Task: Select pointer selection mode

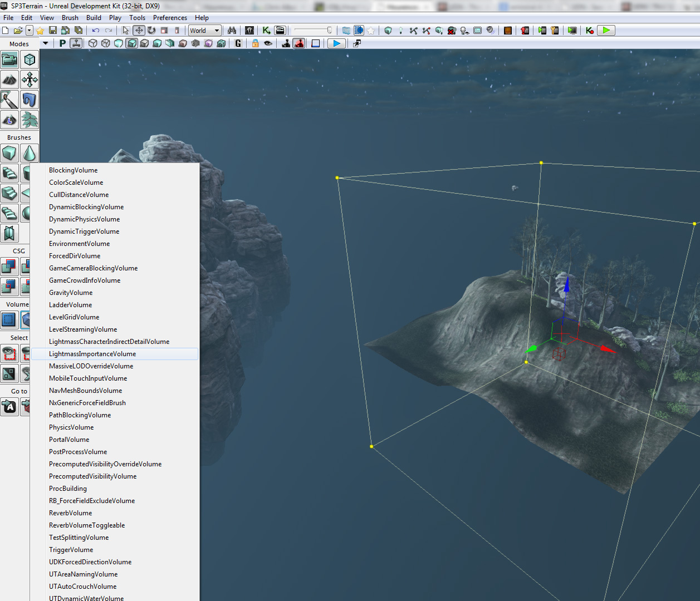Action: point(126,31)
